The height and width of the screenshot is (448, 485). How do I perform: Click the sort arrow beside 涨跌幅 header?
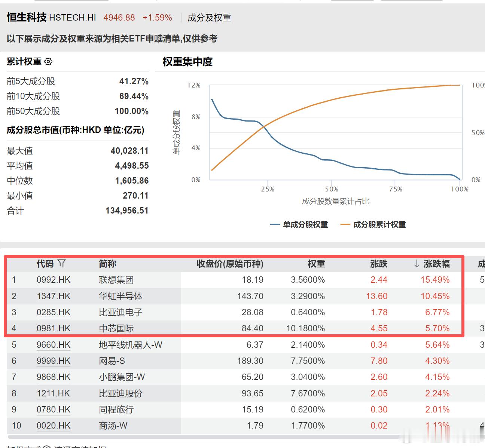[x=417, y=264]
